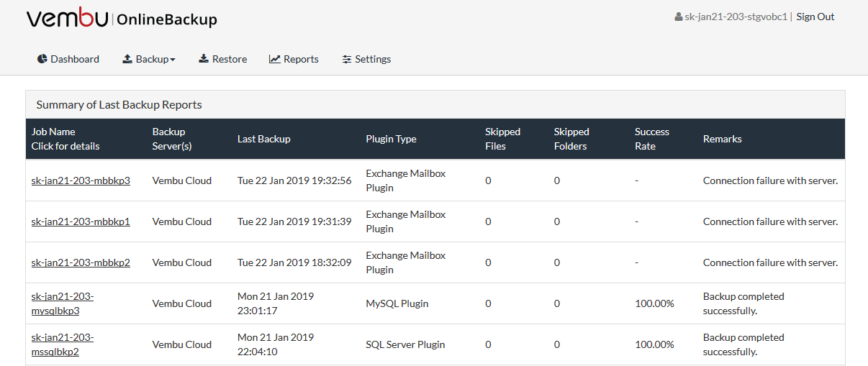Open job sk-jan21-203-mssqlbkp2 details

[x=63, y=344]
